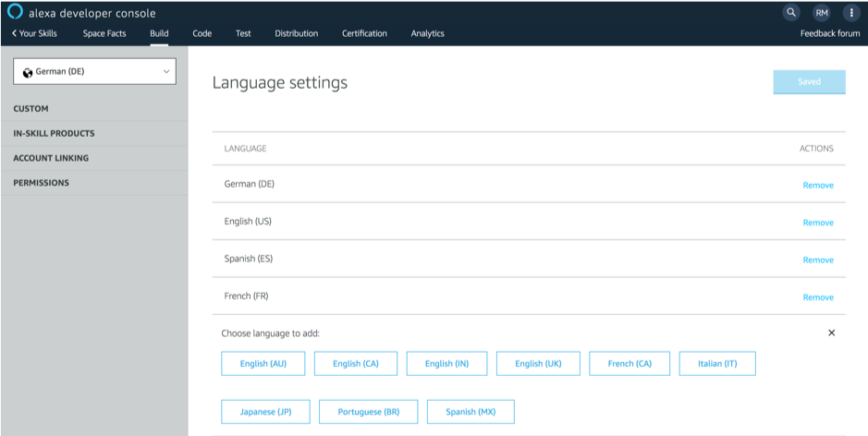Go back to Your Skills

(34, 33)
